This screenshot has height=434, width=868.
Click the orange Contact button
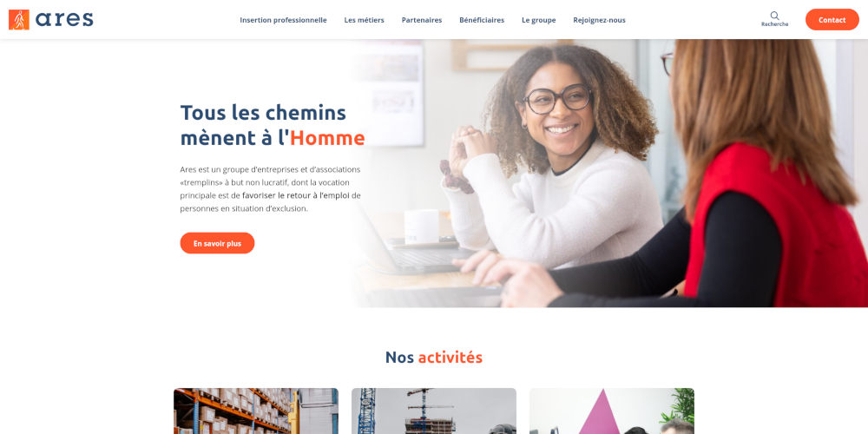(832, 19)
